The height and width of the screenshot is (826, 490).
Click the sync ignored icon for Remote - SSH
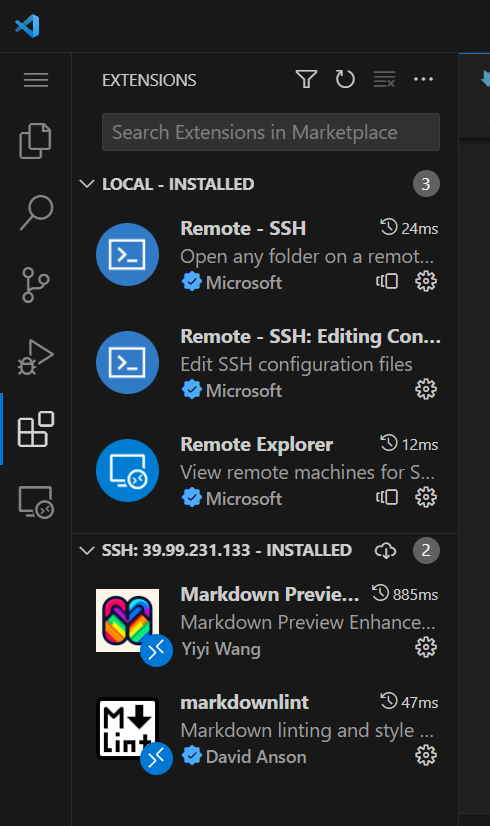(387, 281)
